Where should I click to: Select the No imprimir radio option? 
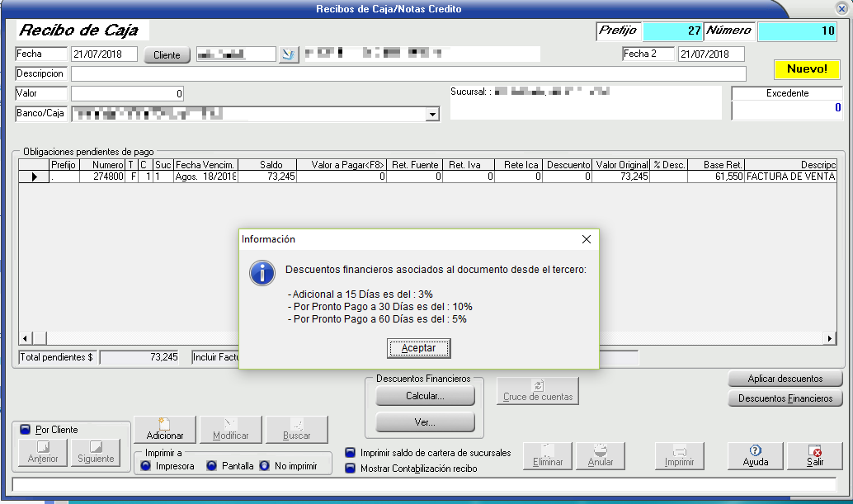265,466
